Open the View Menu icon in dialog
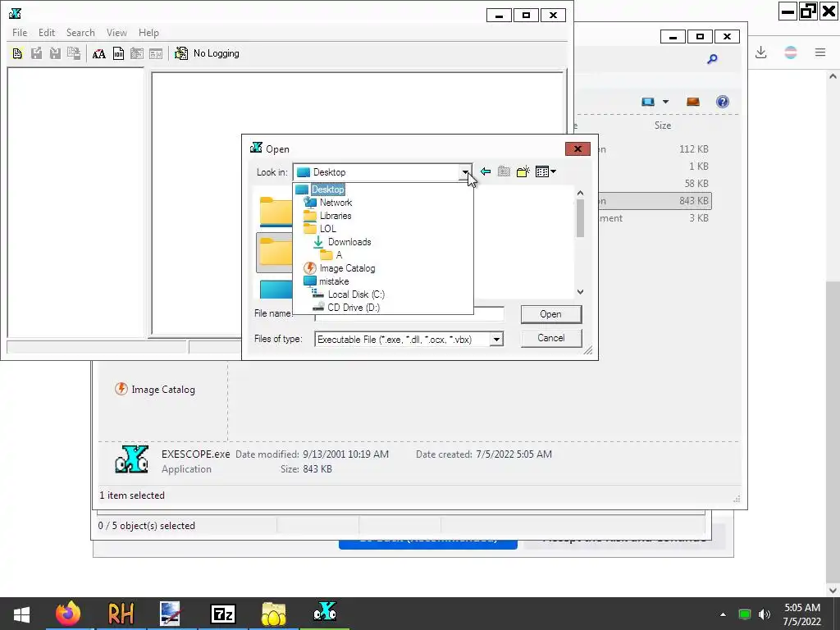The image size is (840, 630). click(546, 171)
